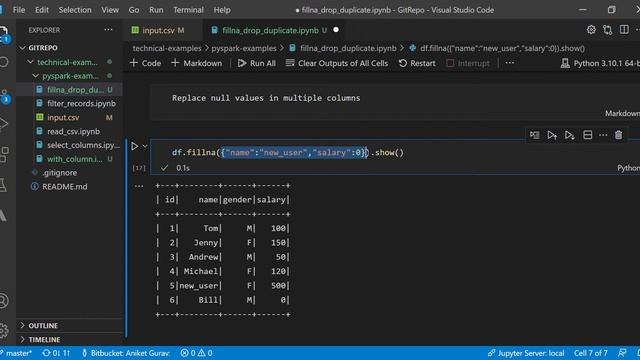Synchronize changes in the status bar
Screen dimensions: 640x360
[x=56, y=353]
